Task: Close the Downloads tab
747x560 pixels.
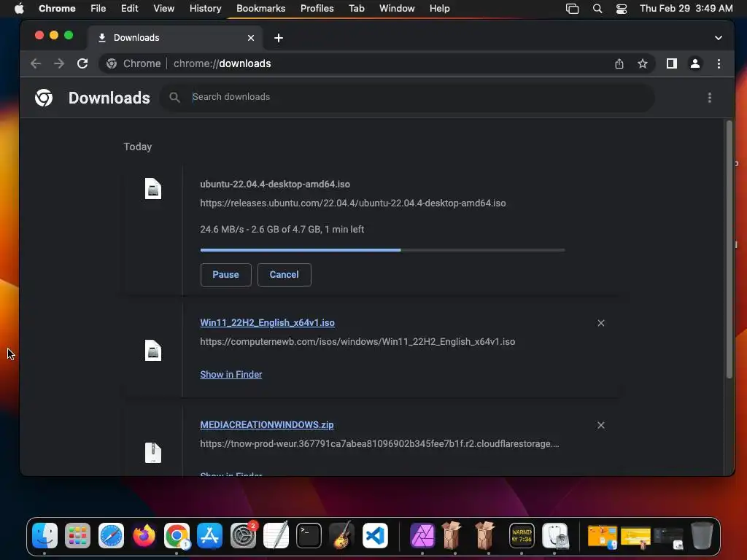Action: (x=251, y=38)
